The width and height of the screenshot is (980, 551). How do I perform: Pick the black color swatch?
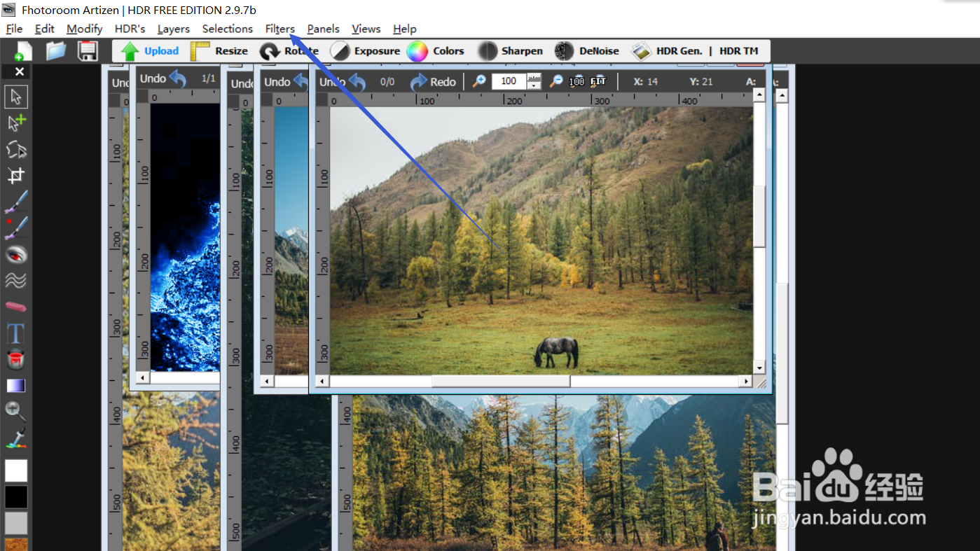[x=16, y=497]
